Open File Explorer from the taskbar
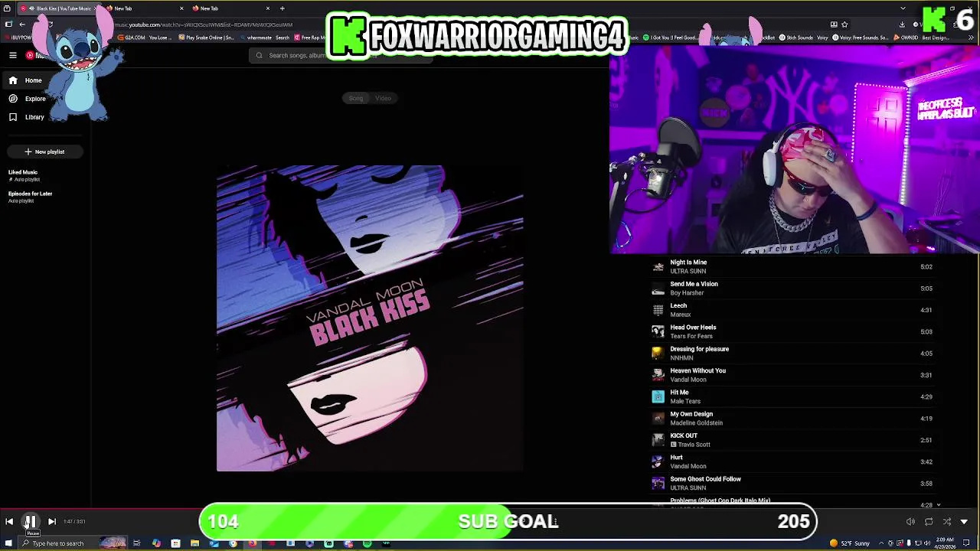 point(194,543)
